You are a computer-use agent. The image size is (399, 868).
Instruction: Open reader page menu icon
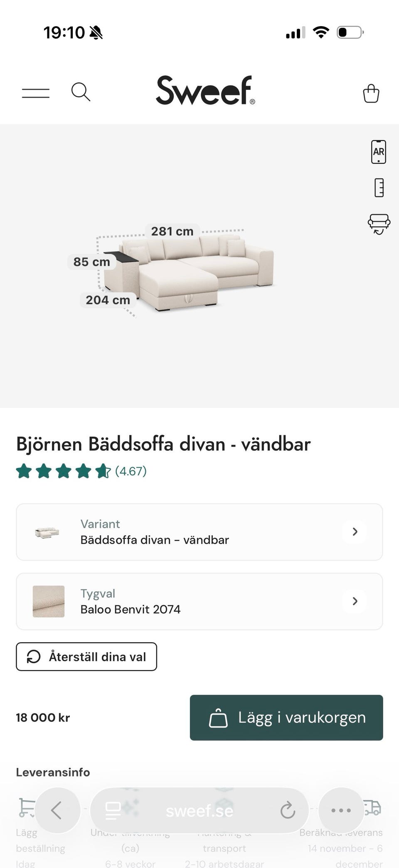click(x=113, y=811)
